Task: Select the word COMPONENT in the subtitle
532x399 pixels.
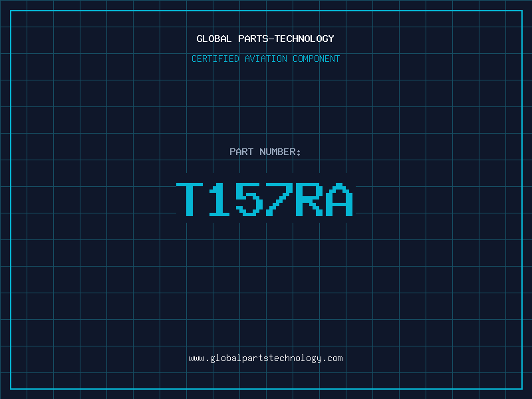Action: [317, 59]
